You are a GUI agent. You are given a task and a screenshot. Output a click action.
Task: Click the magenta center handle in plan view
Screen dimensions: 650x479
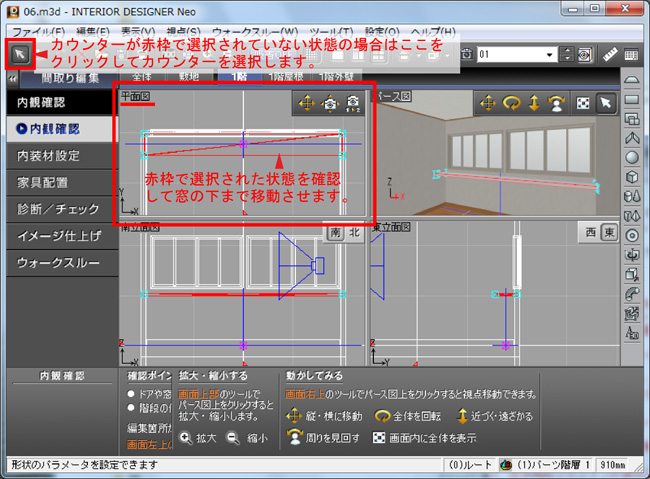pos(244,144)
